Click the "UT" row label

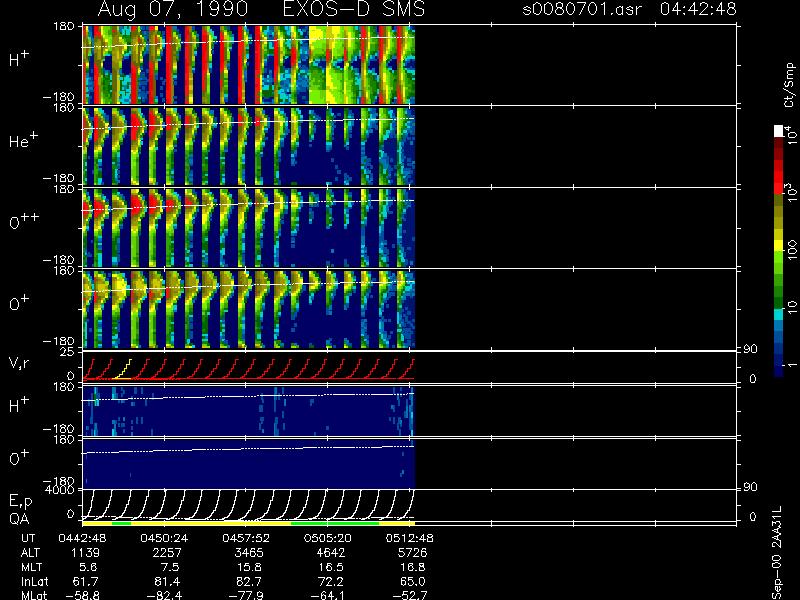click(29, 538)
